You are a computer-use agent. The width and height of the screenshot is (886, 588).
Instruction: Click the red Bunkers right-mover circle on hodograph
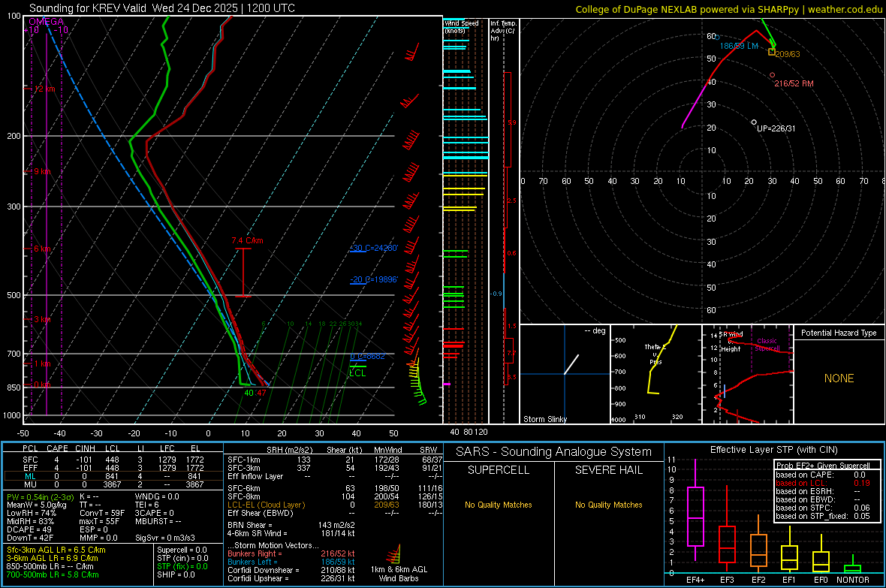773,74
